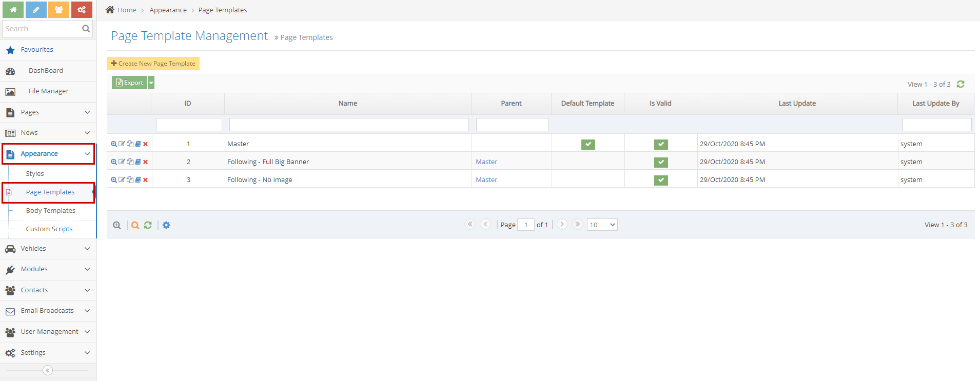Screen dimensions: 980x381
Task: Click Create New Page Template button
Action: [153, 64]
